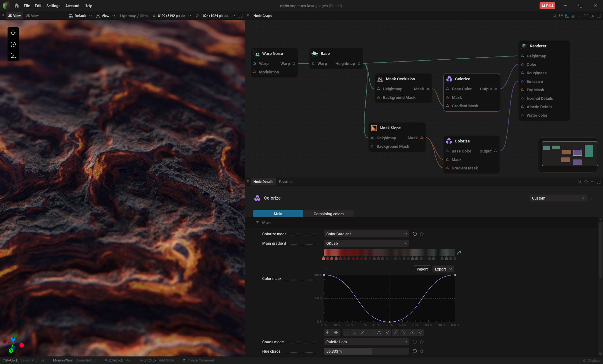Click the gradient Export button
Image resolution: width=603 pixels, height=364 pixels.
pos(440,269)
